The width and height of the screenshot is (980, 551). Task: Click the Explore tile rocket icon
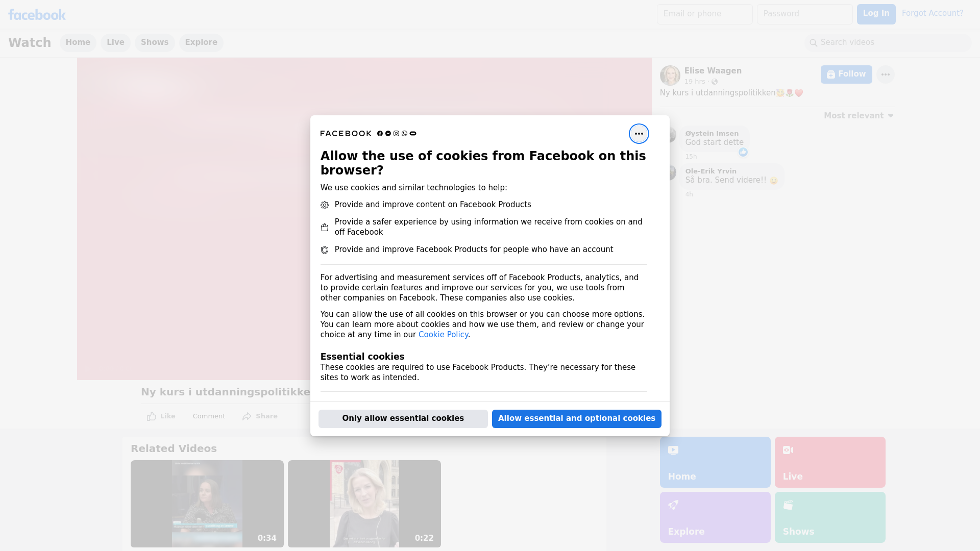pos(673,505)
